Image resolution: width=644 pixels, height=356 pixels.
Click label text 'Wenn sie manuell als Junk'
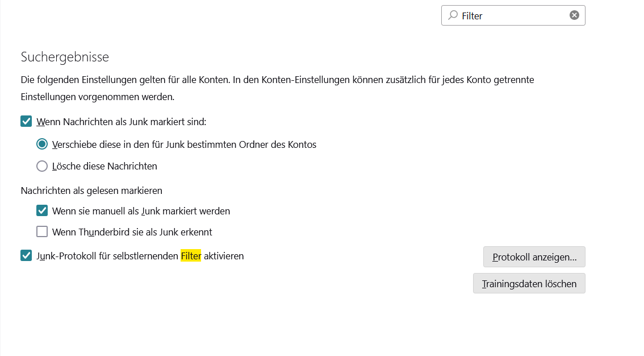[141, 210]
